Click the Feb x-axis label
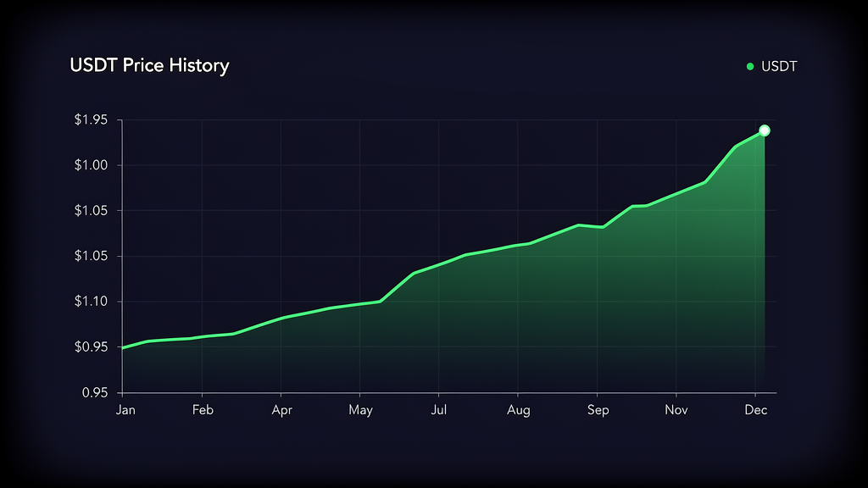868x488 pixels. pos(203,410)
